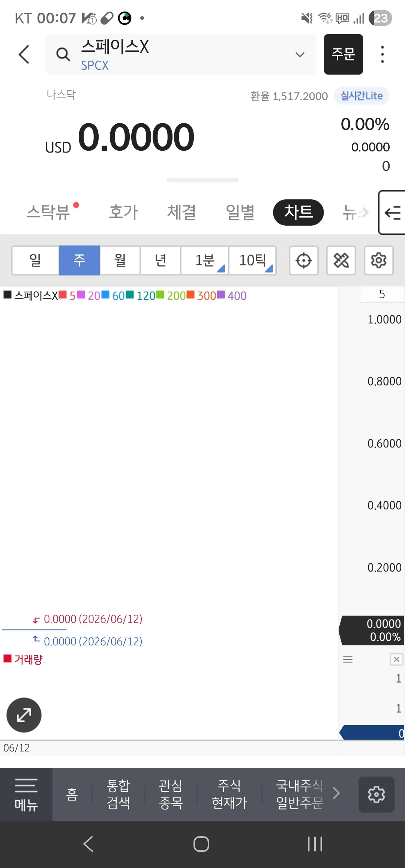Show more shortcuts with right chevron
The height and width of the screenshot is (868, 405).
tap(336, 793)
